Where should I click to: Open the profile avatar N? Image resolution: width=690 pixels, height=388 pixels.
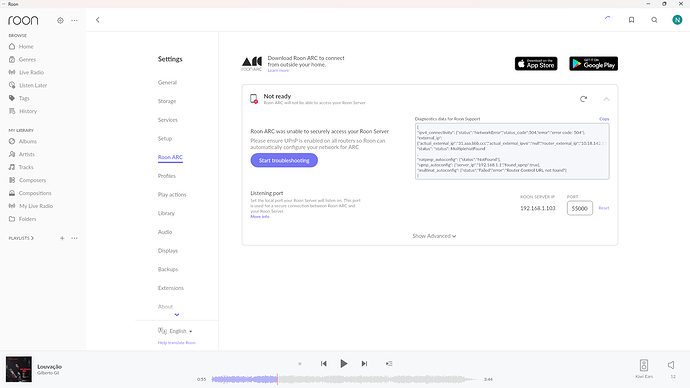677,20
